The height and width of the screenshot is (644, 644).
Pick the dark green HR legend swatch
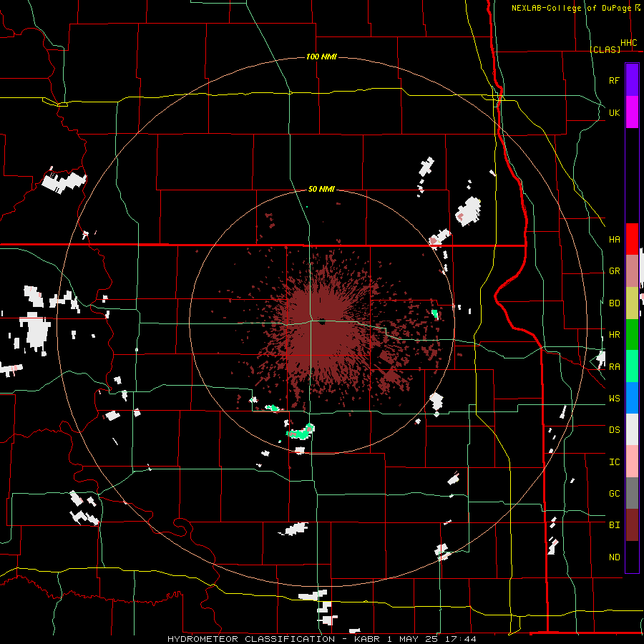point(632,335)
